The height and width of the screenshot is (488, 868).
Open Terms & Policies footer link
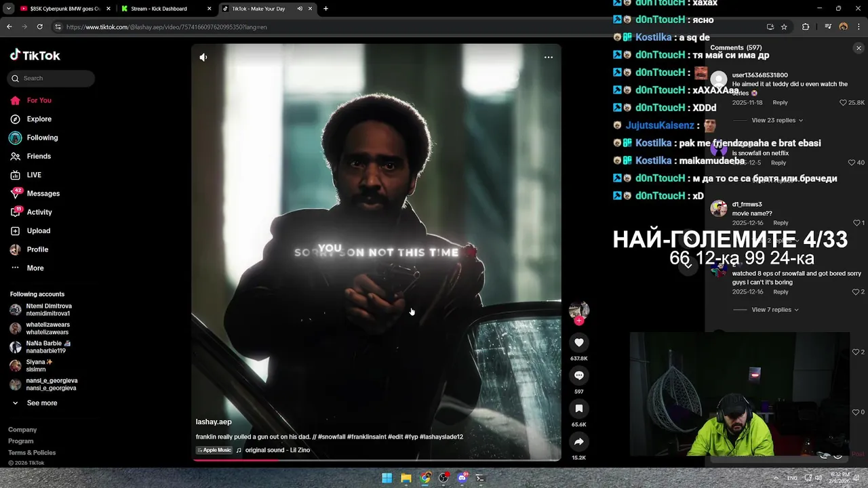[32, 453]
